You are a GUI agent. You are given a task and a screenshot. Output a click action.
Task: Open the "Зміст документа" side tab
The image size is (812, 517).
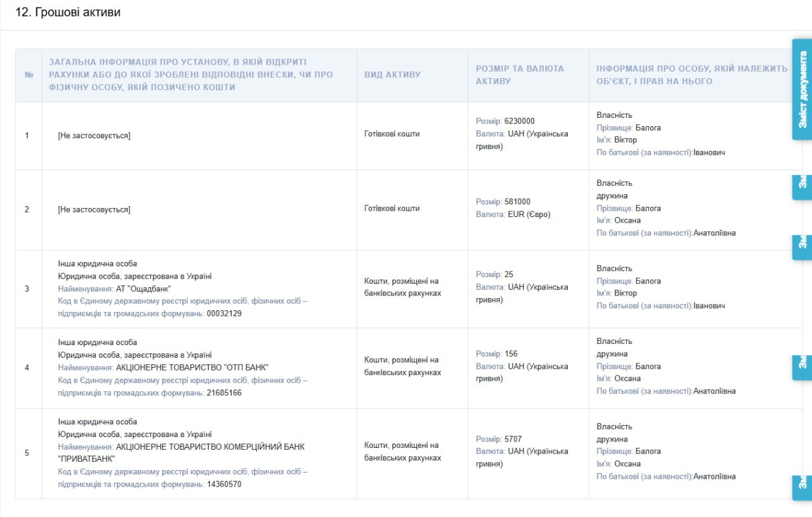point(802,89)
